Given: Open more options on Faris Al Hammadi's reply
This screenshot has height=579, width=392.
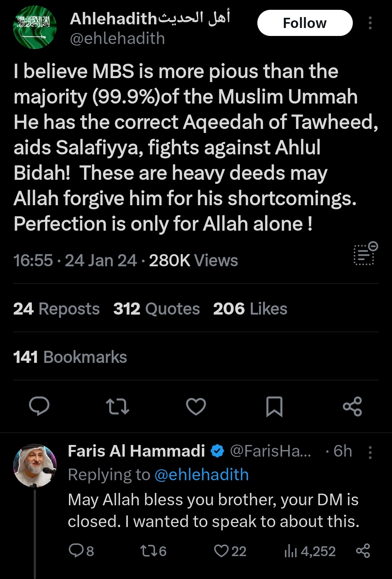Looking at the screenshot, I should 370,452.
